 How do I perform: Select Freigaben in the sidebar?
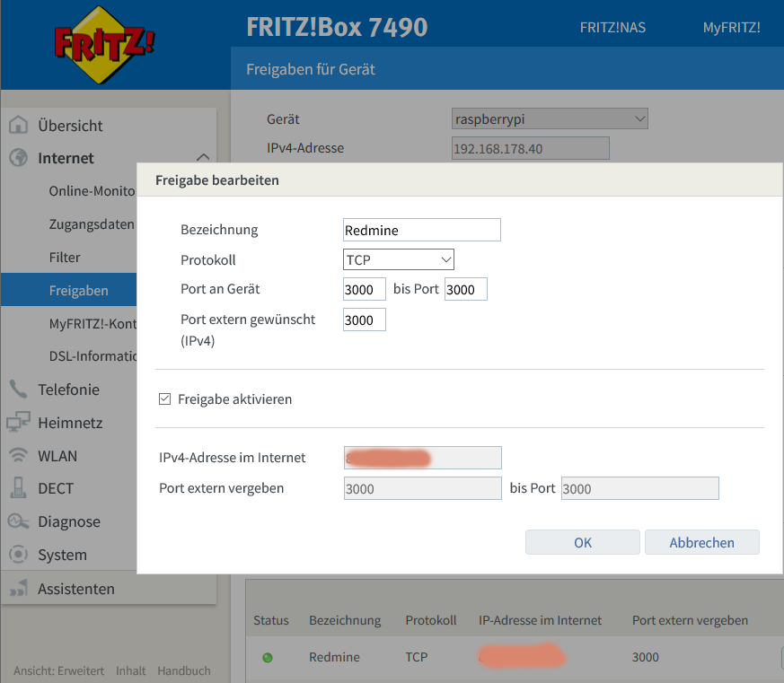(x=78, y=290)
